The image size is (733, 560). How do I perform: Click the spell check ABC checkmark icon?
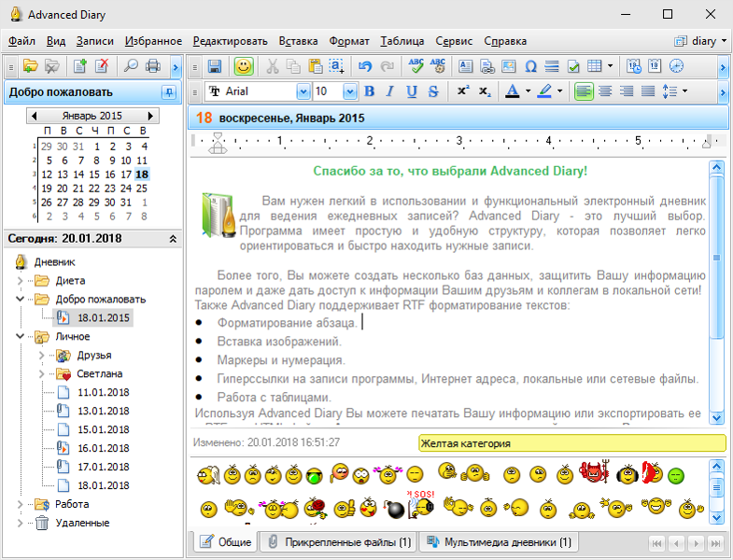(x=416, y=66)
